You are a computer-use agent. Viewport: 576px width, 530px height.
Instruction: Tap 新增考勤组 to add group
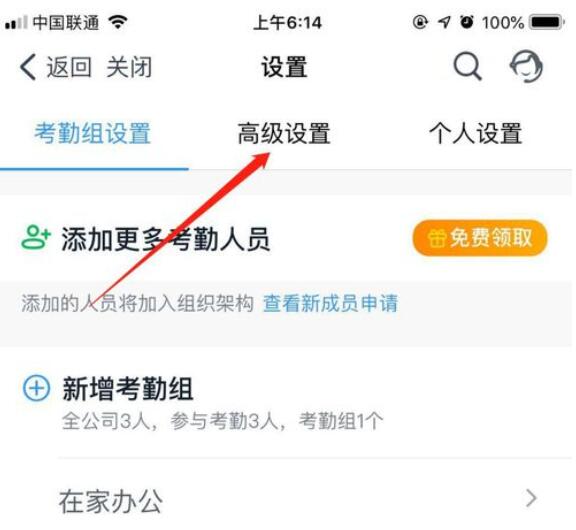point(128,388)
